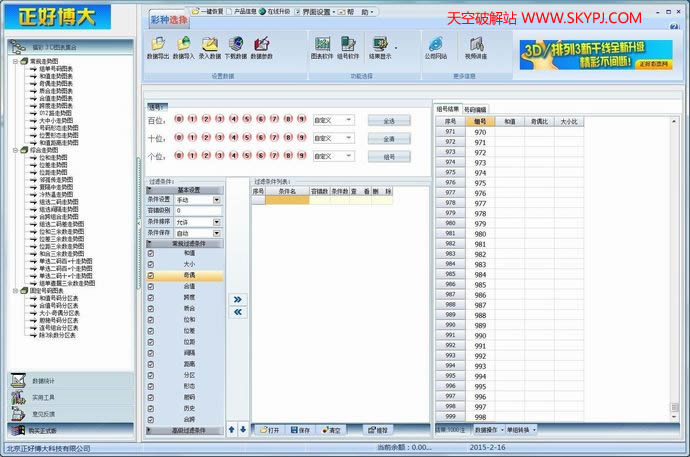Open the 条件设置 dropdown
This screenshot has width=690, height=457.
(217, 200)
